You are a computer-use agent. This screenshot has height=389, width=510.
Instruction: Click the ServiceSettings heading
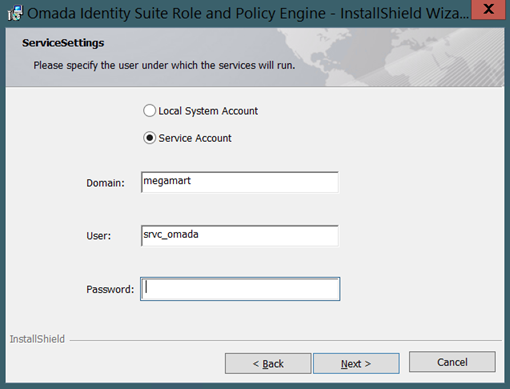pyautogui.click(x=63, y=43)
